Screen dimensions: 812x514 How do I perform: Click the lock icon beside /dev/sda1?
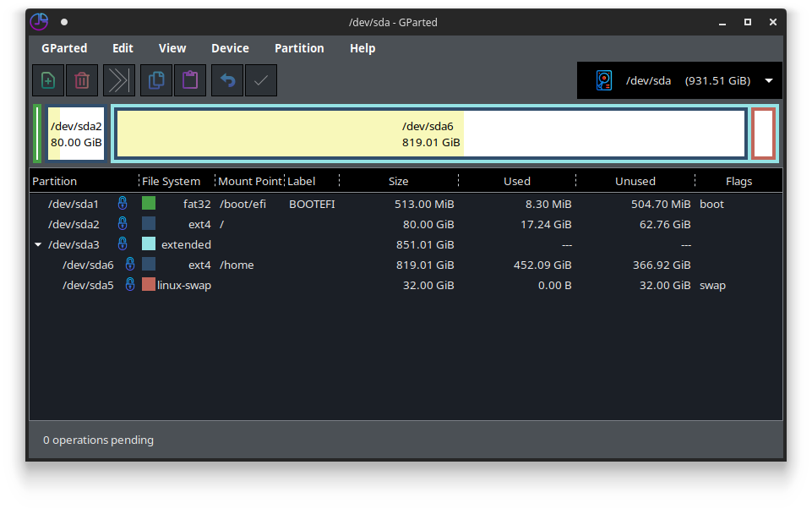click(x=123, y=203)
